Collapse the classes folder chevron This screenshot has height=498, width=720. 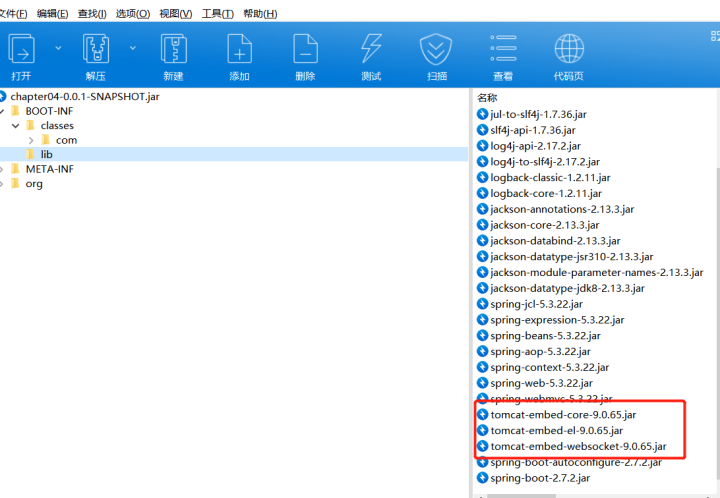[x=16, y=125]
